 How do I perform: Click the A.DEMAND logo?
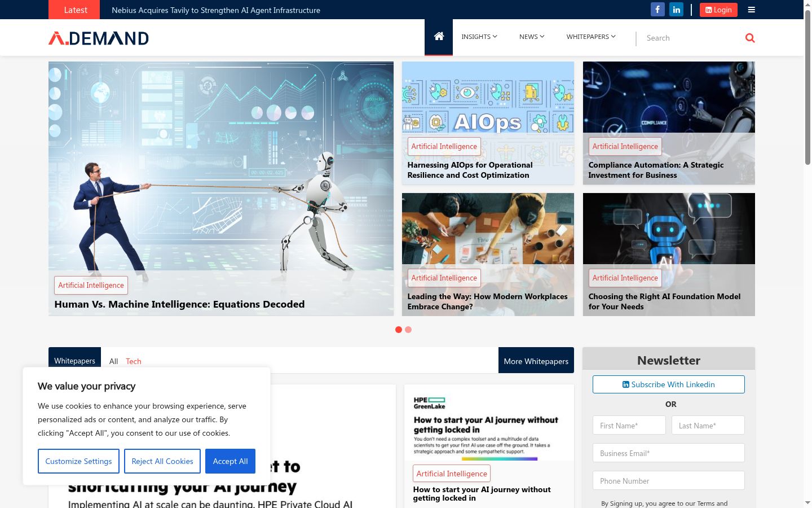99,38
